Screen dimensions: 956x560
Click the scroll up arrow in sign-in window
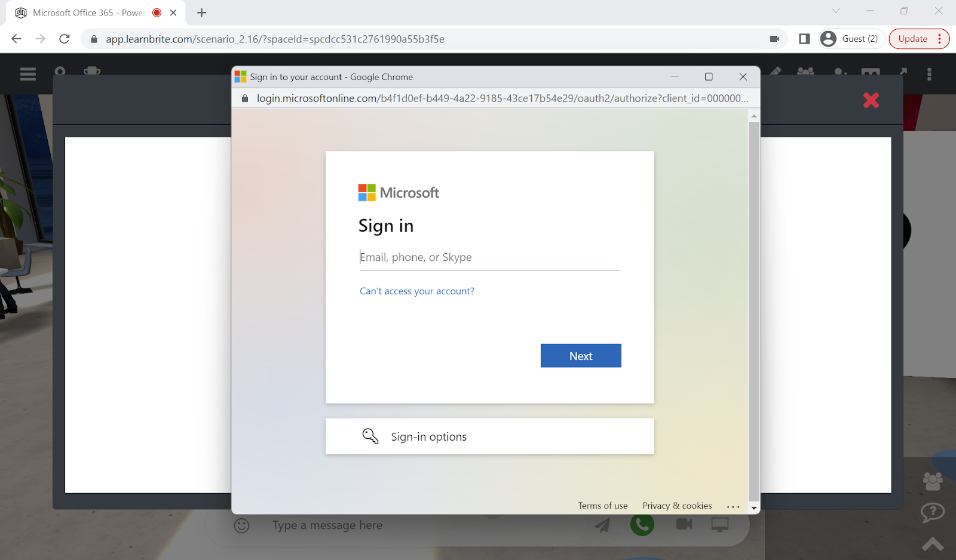[754, 116]
